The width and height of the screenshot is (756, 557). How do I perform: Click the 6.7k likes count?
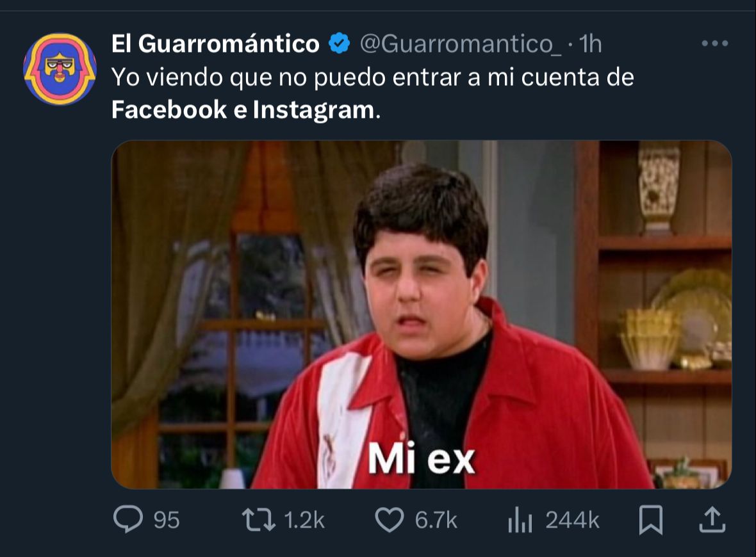[436, 521]
